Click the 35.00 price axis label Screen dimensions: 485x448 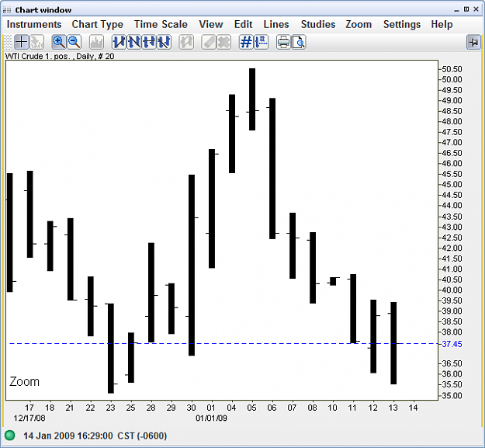(452, 395)
